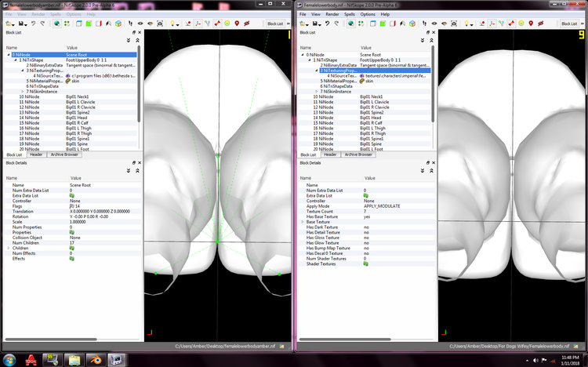The width and height of the screenshot is (588, 367).
Task: Eye perspective icon in left window toolbar
Action: click(140, 24)
